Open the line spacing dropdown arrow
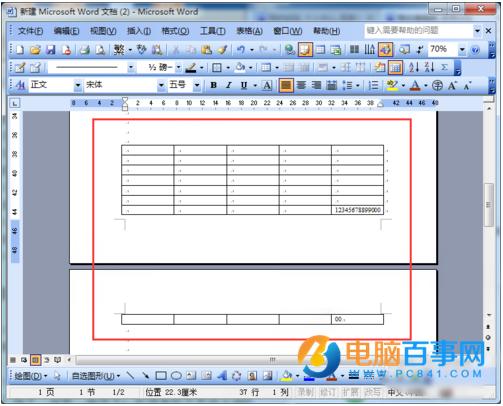503x406 pixels. tap(358, 86)
